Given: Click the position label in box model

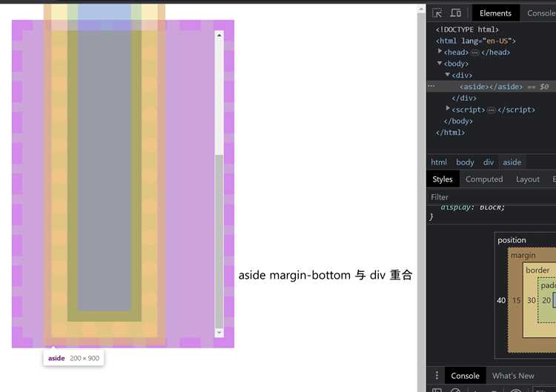Looking at the screenshot, I should pos(512,240).
